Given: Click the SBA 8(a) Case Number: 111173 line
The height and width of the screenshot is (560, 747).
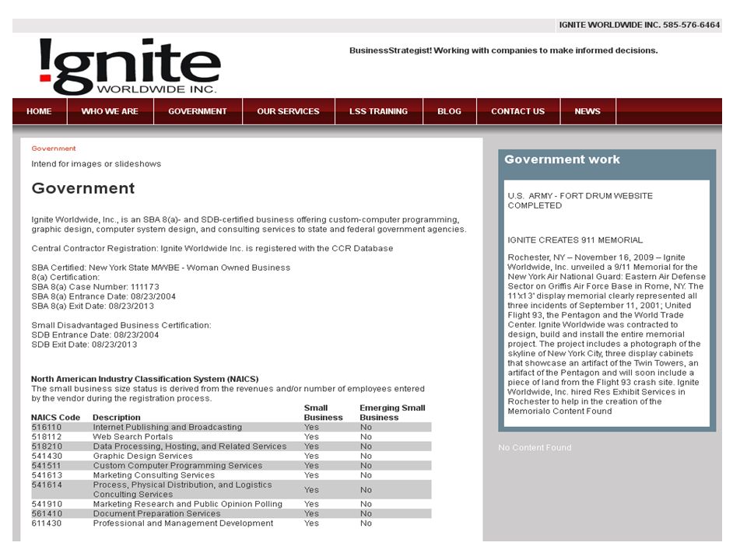Looking at the screenshot, I should click(95, 287).
